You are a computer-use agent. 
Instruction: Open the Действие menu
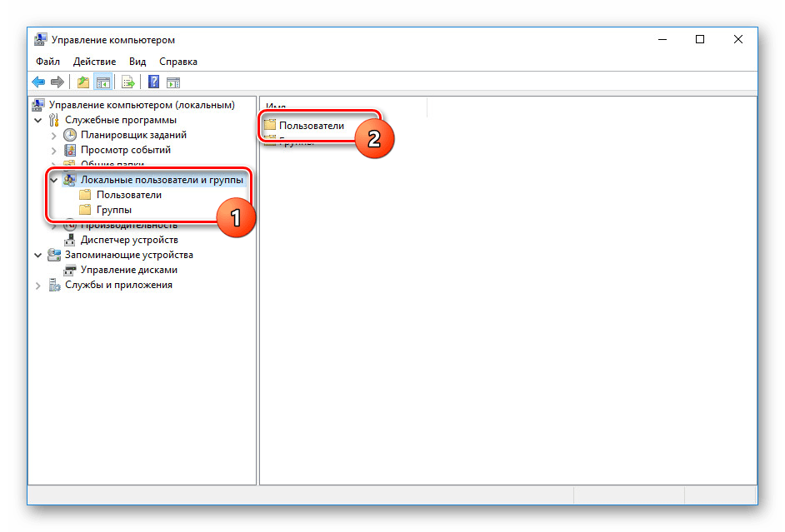click(94, 62)
